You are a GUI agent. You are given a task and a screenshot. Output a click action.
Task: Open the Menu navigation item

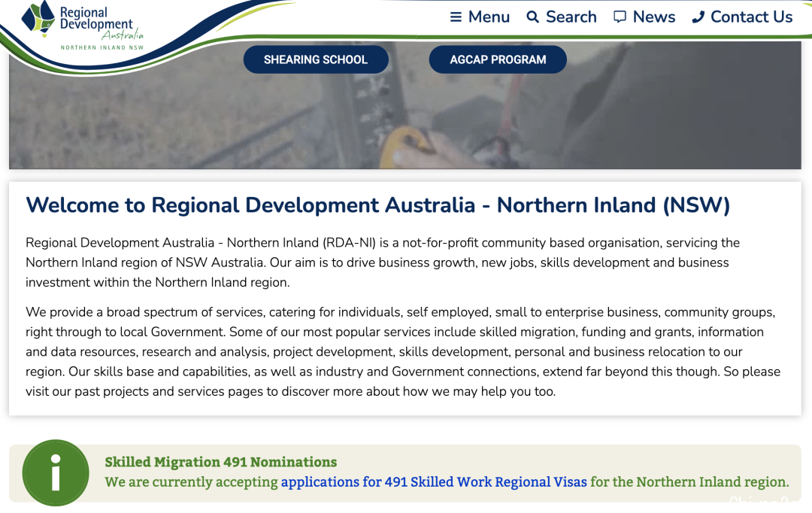tap(480, 17)
